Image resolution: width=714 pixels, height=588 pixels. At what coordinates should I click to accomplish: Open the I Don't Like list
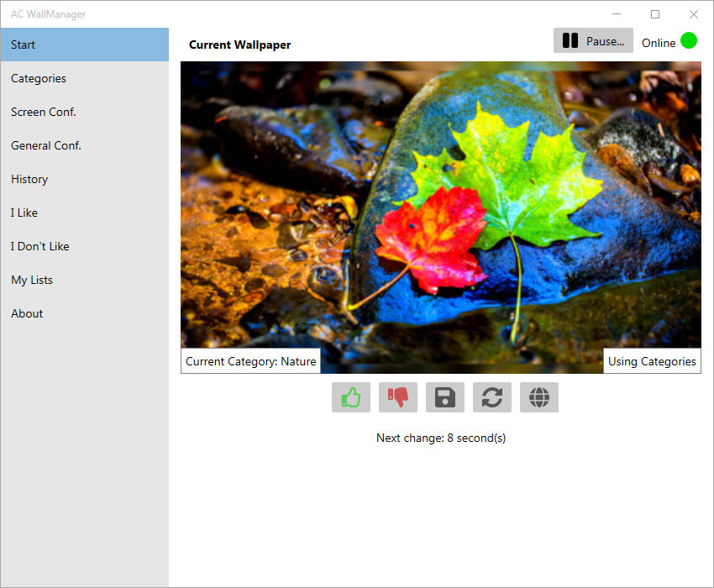click(x=84, y=246)
